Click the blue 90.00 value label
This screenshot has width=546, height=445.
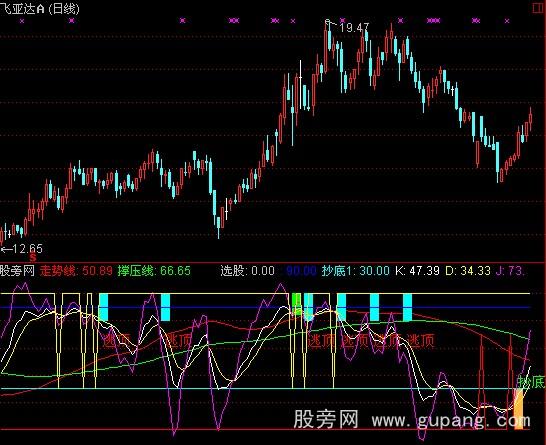click(302, 271)
